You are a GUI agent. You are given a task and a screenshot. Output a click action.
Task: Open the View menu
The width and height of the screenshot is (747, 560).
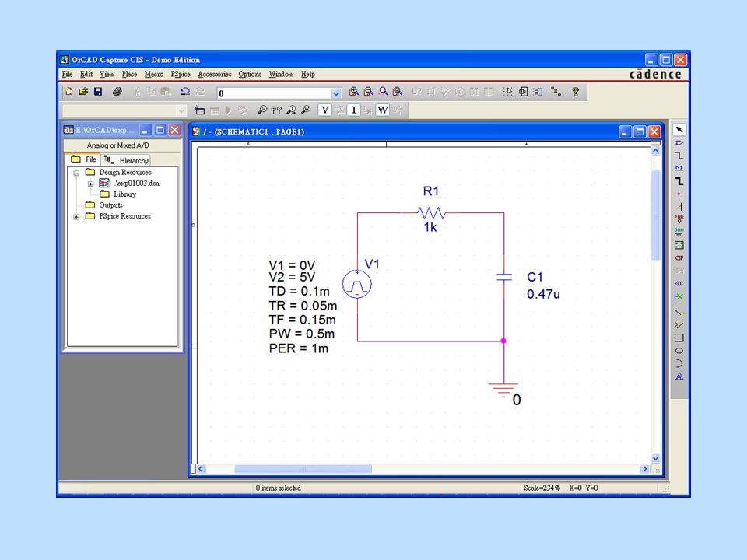[107, 75]
